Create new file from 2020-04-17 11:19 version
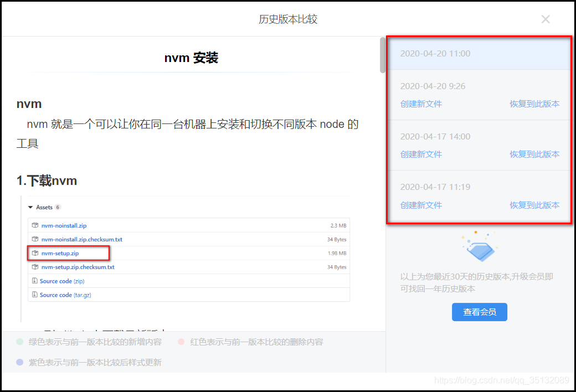The image size is (576, 392). point(421,205)
